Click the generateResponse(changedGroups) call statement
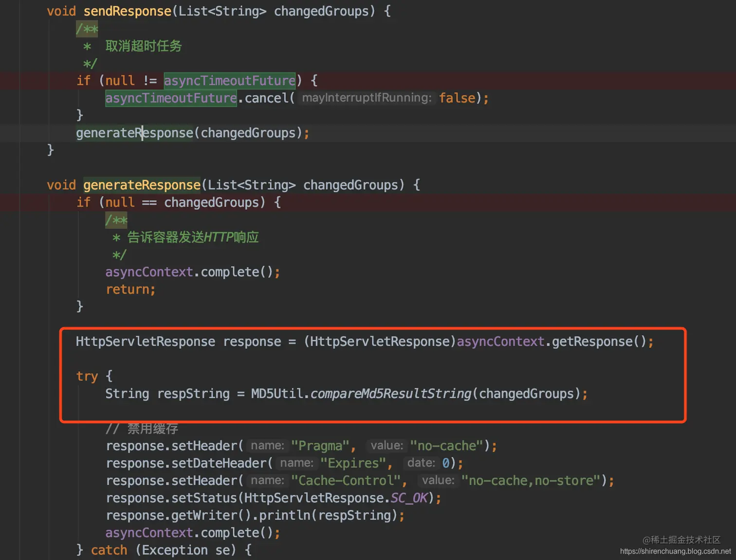Screen dimensions: 736x560 193,133
